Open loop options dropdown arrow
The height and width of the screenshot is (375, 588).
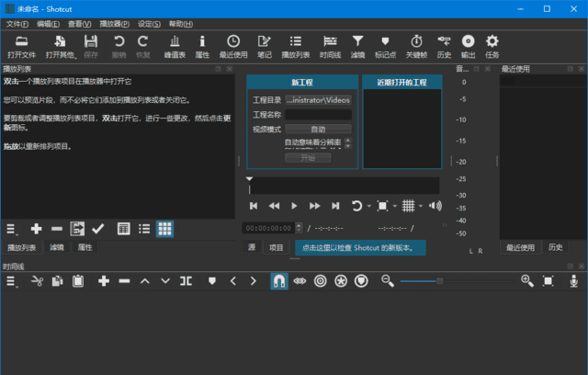pos(369,206)
